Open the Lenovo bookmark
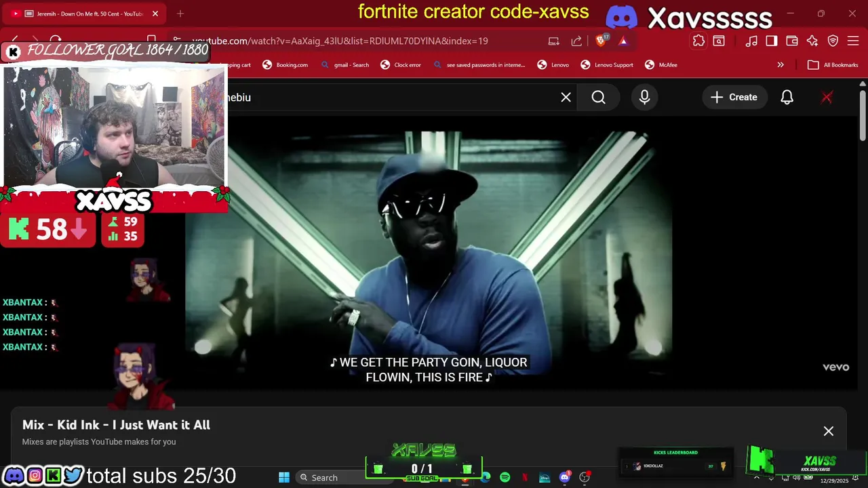868x488 pixels. click(553, 65)
